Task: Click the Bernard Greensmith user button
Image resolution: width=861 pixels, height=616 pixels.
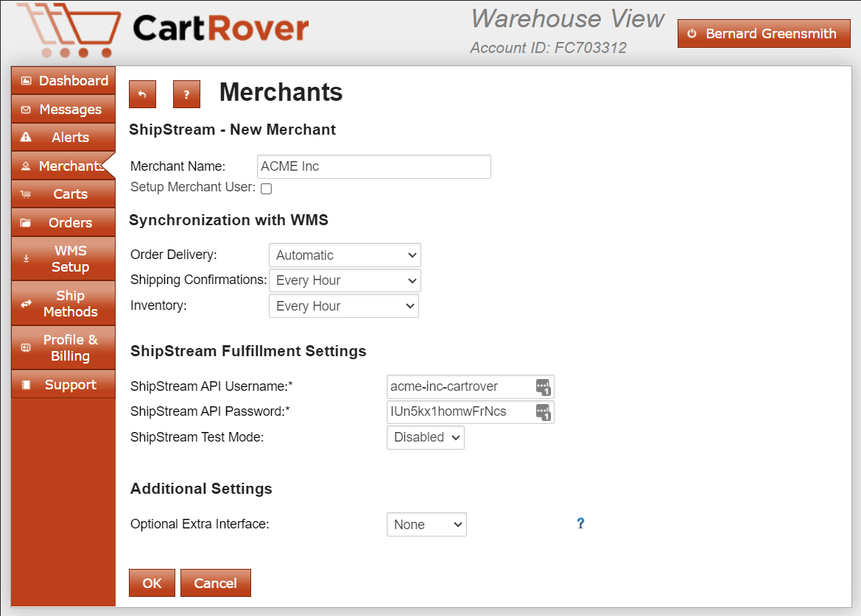Action: [763, 34]
